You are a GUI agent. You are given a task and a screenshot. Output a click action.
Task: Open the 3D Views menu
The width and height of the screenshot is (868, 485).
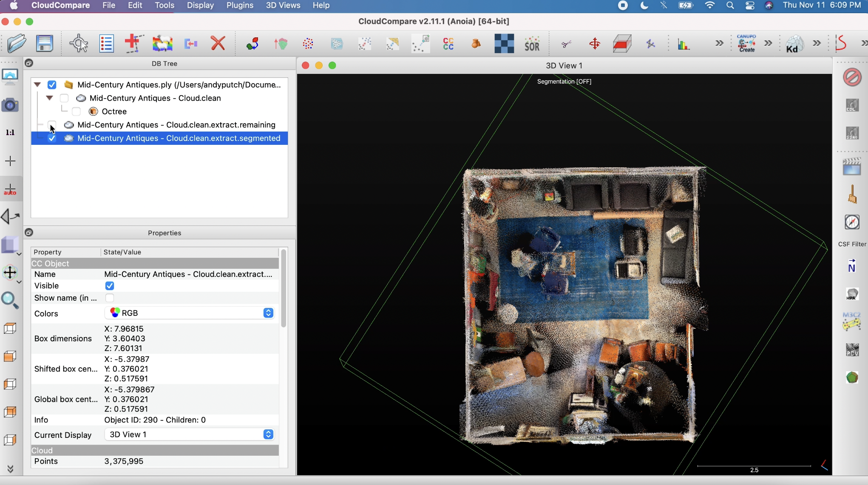(x=283, y=6)
